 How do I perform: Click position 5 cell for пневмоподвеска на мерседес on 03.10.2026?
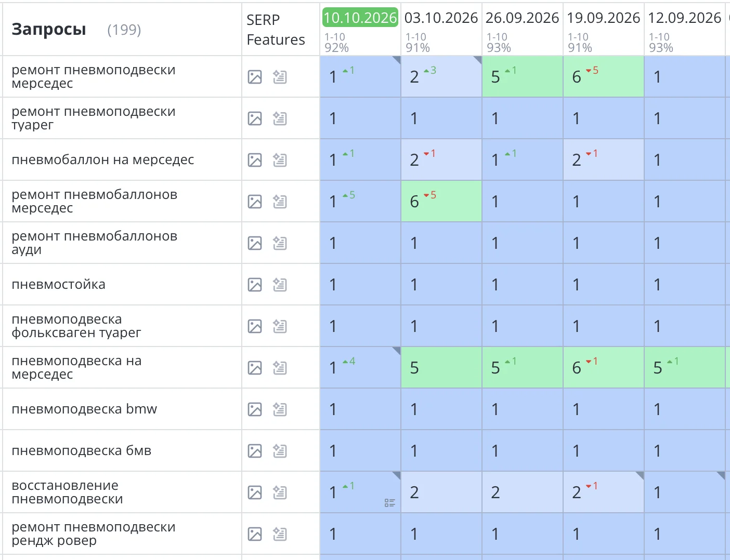point(441,367)
